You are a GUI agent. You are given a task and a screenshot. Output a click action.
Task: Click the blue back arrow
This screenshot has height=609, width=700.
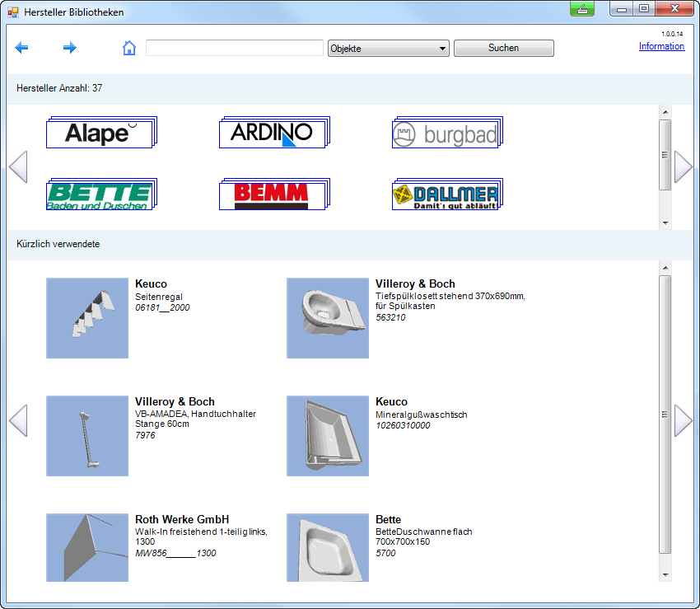(21, 47)
